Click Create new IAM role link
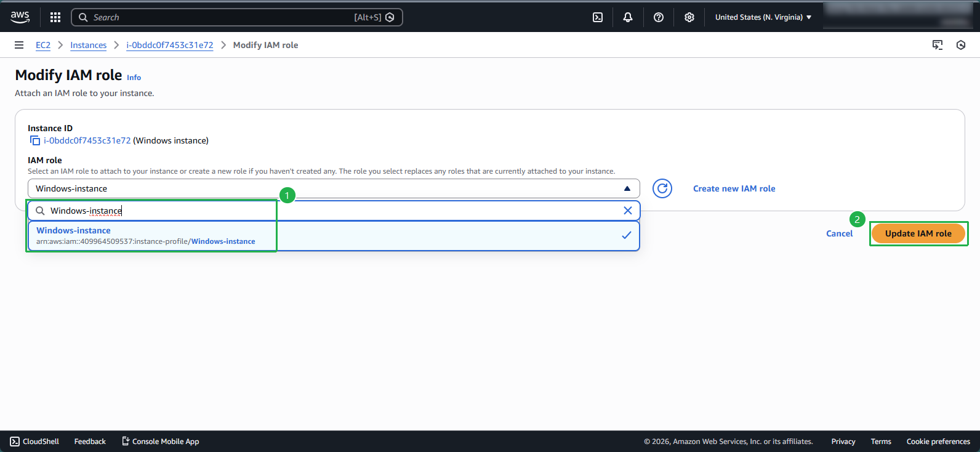Image resolution: width=980 pixels, height=452 pixels. pos(734,188)
